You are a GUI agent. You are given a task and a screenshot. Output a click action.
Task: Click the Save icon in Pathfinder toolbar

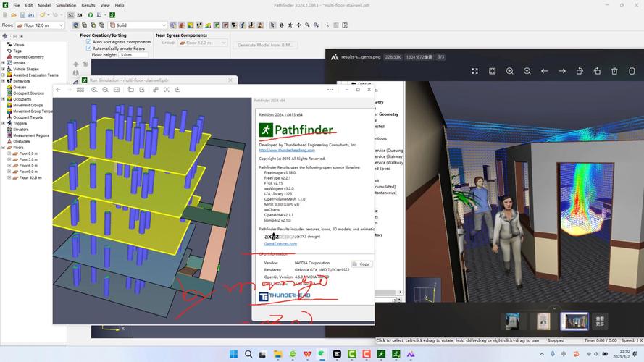pyautogui.click(x=22, y=15)
